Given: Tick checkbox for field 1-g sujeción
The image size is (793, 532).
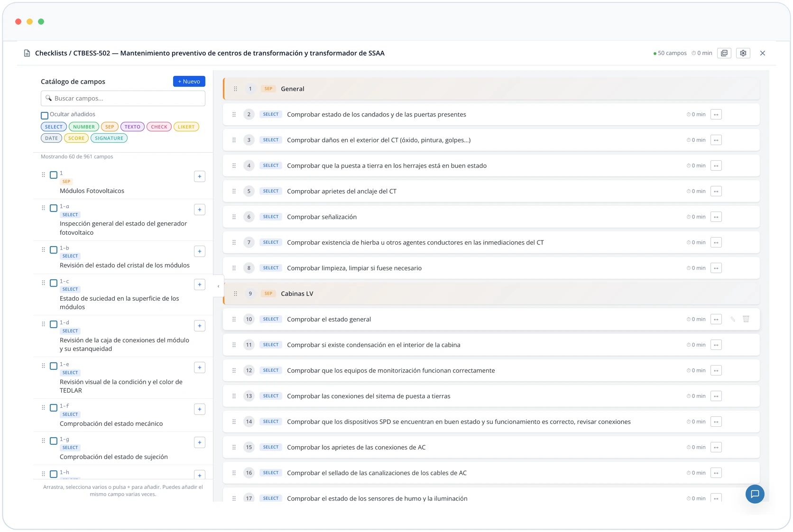Looking at the screenshot, I should (x=54, y=441).
